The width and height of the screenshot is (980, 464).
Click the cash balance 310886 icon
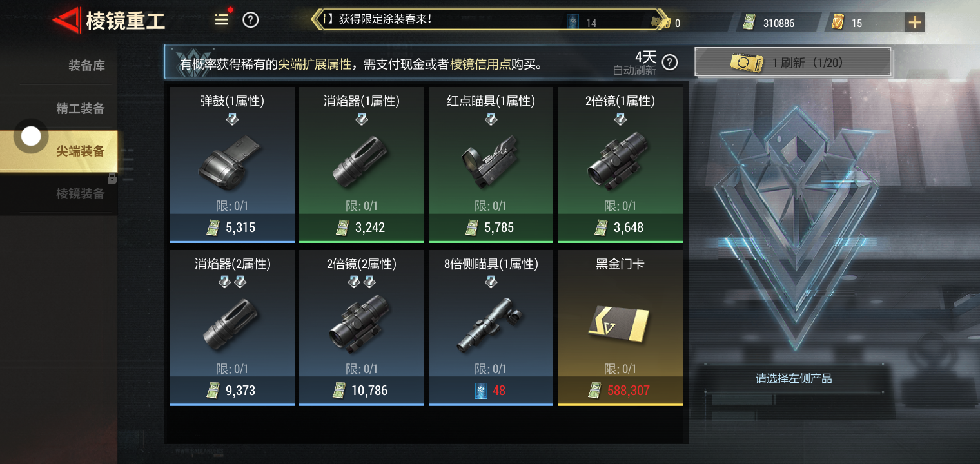[x=748, y=23]
